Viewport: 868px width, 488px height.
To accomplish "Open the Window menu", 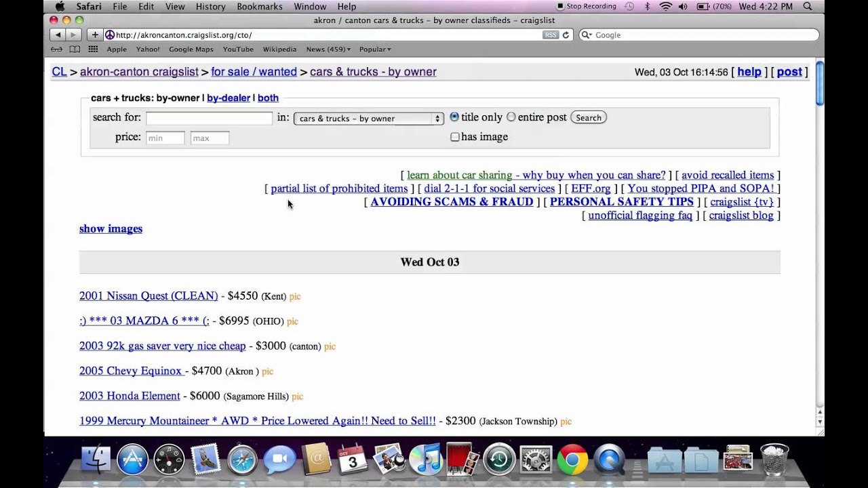I will (x=310, y=7).
